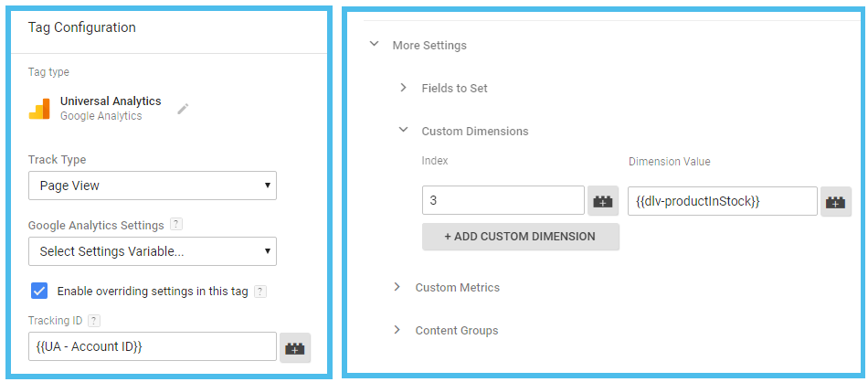Open variable picker beside Index field
Viewport: 868px width, 382px height.
602,201
